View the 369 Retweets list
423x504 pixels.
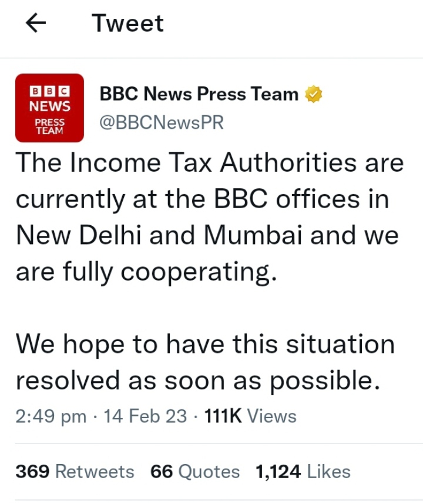coord(75,472)
